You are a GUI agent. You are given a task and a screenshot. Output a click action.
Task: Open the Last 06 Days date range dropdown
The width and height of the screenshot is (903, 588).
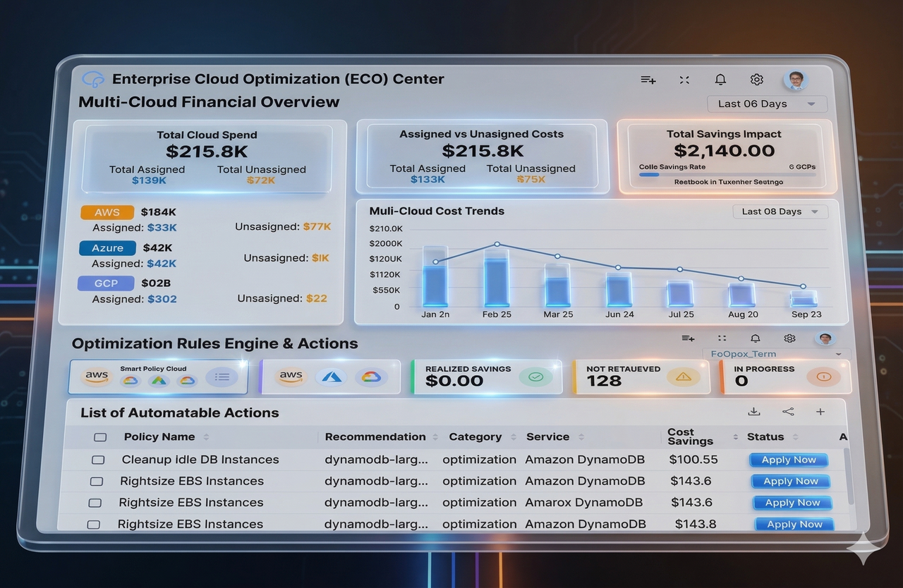pos(766,104)
